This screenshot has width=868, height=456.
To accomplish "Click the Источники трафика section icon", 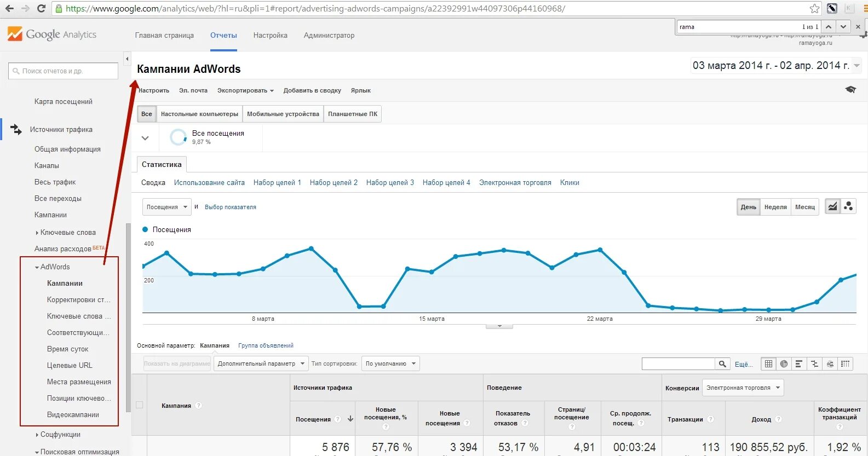I will 16,130.
